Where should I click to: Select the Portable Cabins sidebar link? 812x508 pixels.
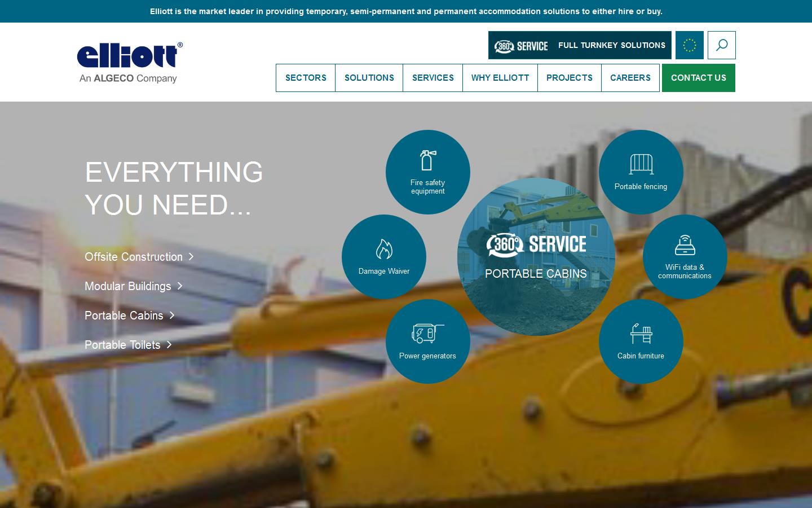click(x=123, y=316)
